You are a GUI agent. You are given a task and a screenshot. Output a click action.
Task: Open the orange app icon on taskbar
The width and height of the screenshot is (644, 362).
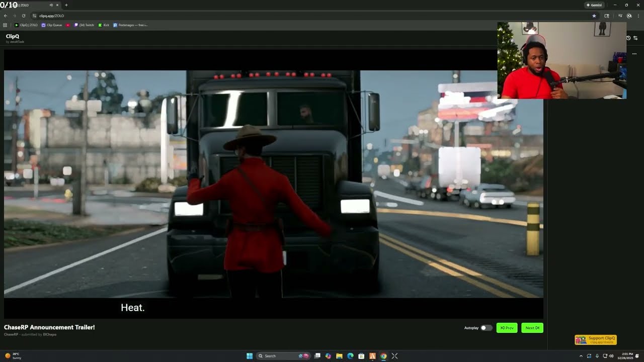(x=372, y=356)
